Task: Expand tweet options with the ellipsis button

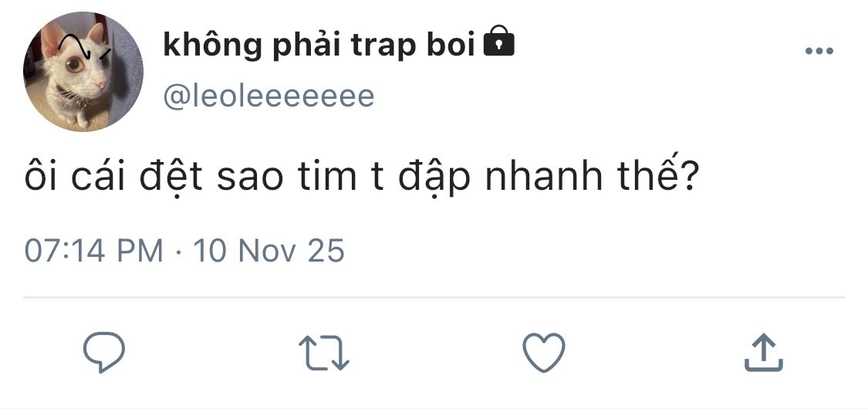Action: point(819,51)
